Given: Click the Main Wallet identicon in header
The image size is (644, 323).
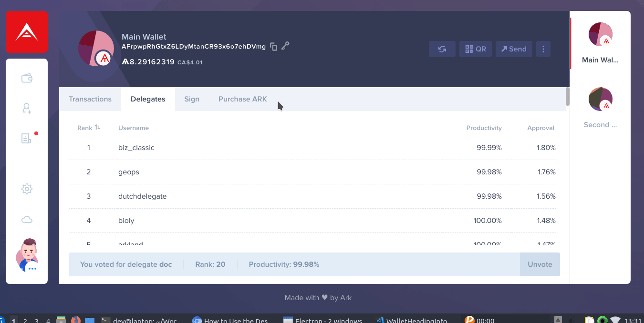Looking at the screenshot, I should [x=96, y=48].
